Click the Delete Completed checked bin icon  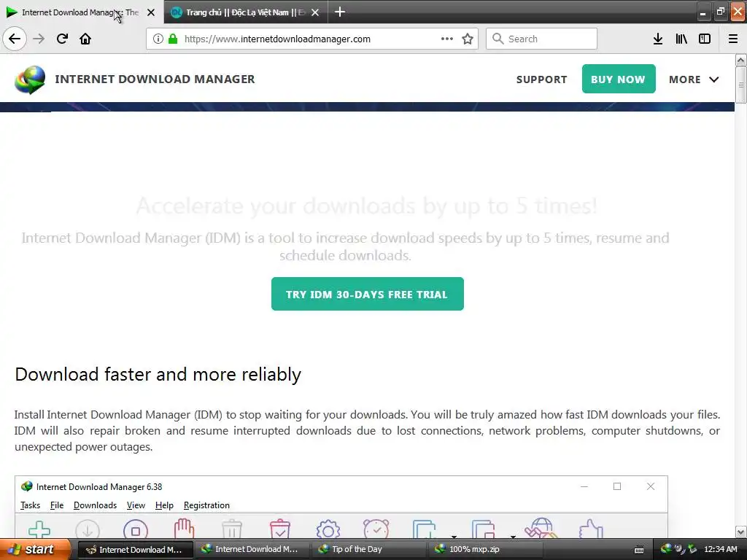280,529
